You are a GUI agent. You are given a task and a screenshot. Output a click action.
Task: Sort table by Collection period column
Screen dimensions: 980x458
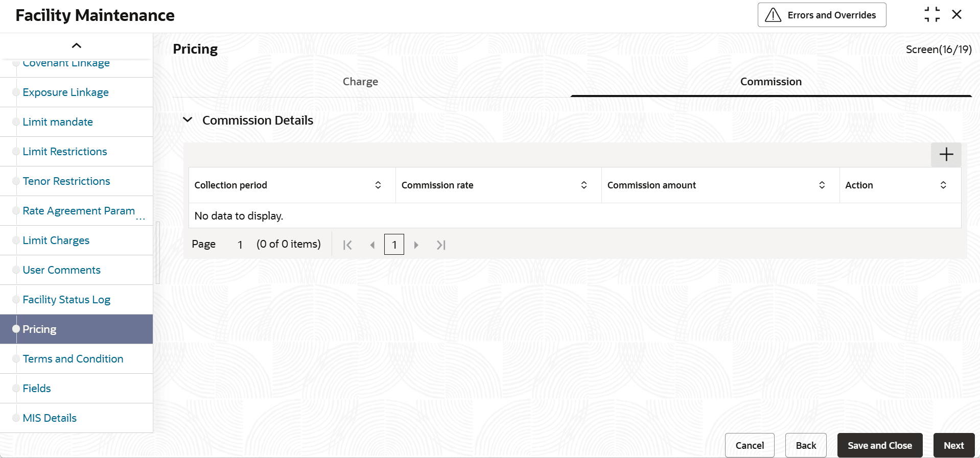[378, 185]
